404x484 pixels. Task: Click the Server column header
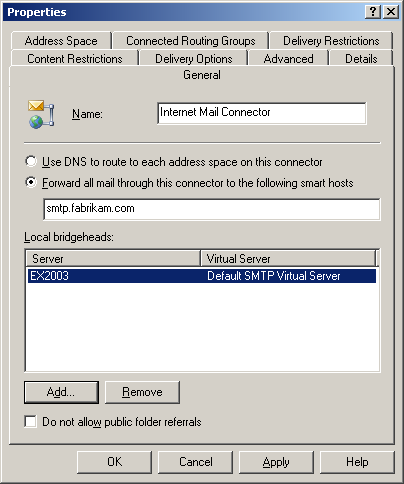pos(113,258)
